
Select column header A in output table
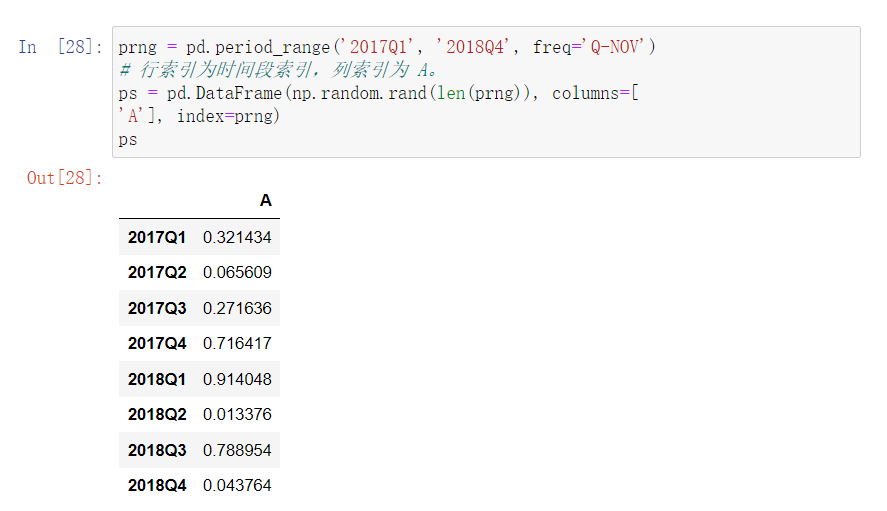(x=265, y=200)
